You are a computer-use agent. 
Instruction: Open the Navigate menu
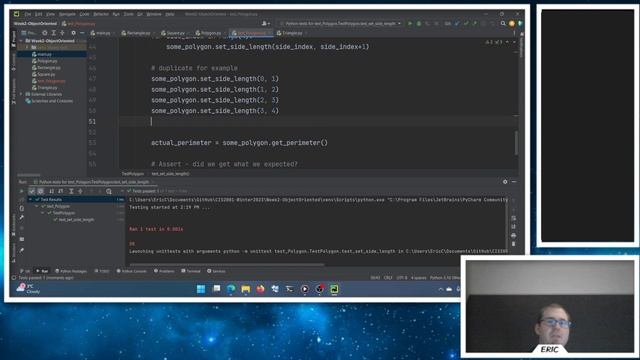coord(67,14)
